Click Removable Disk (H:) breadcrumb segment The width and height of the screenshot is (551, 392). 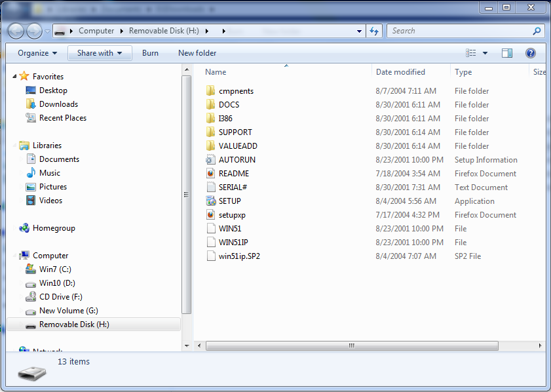(x=164, y=31)
